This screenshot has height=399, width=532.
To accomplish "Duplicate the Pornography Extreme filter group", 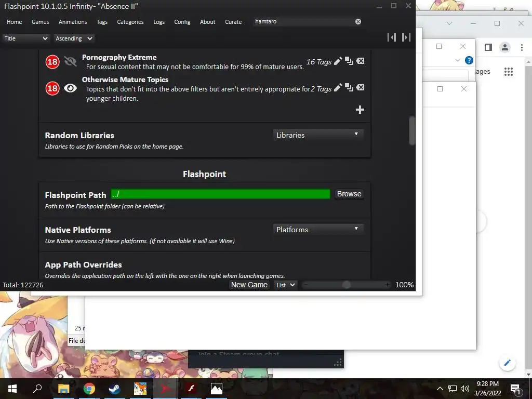I will click(349, 61).
